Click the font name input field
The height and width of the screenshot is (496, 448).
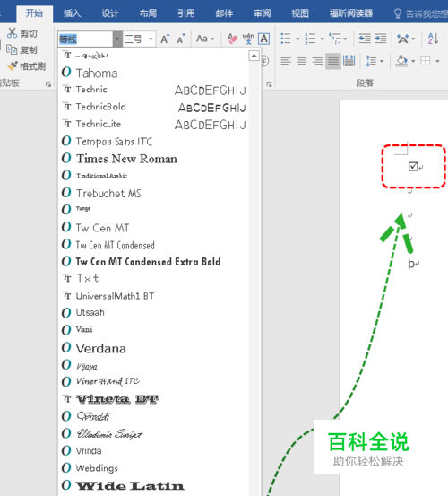point(85,39)
